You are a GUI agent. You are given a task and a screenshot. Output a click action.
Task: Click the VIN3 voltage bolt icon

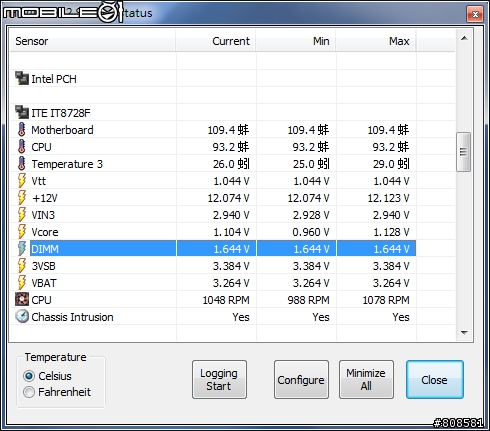pyautogui.click(x=22, y=214)
